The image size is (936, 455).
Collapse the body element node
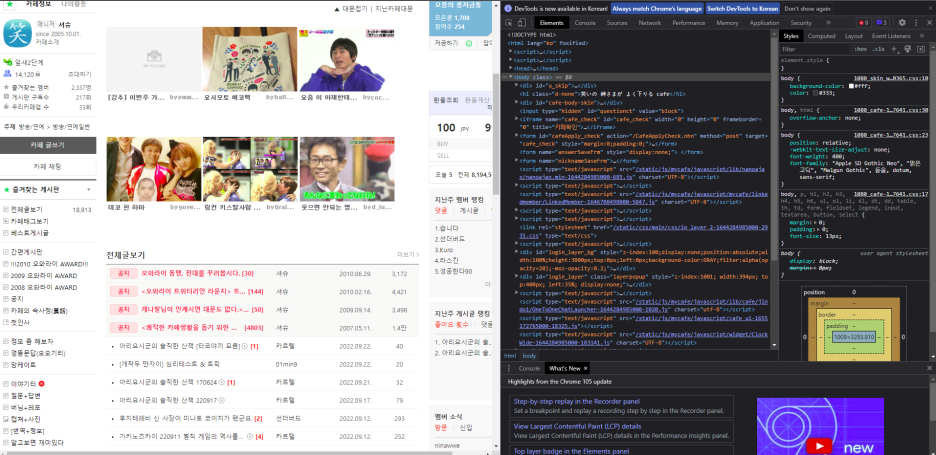coord(511,77)
